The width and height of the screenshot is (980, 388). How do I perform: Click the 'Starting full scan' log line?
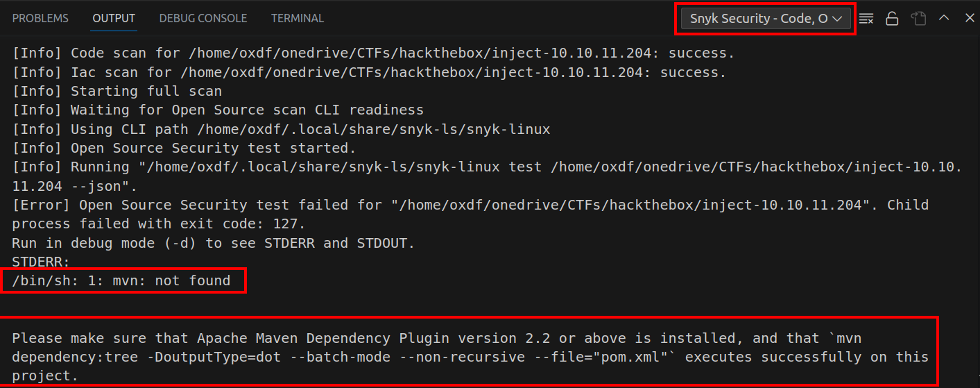pyautogui.click(x=118, y=92)
